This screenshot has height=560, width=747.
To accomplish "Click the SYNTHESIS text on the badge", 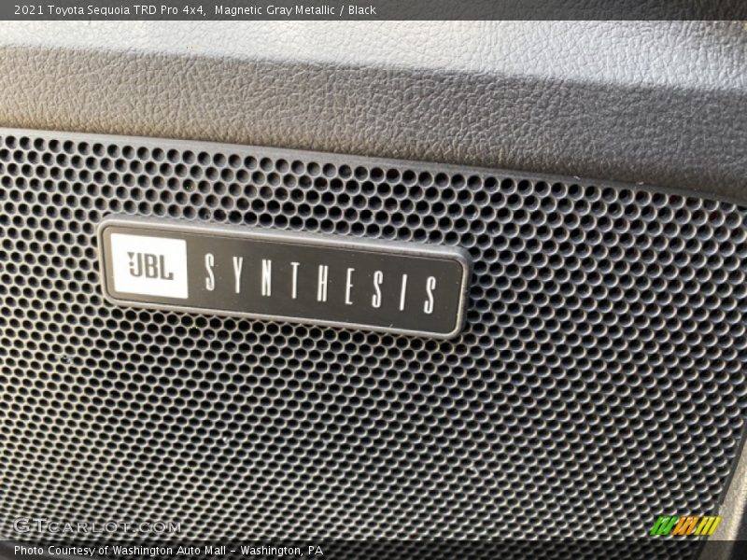I will [x=320, y=285].
